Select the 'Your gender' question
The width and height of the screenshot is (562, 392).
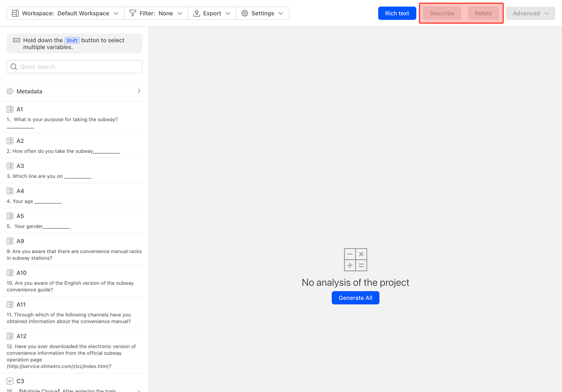74,221
